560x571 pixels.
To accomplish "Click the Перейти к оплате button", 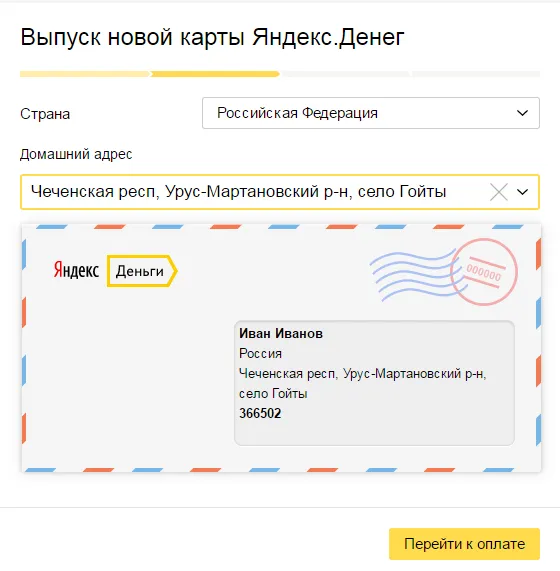I will (x=464, y=544).
